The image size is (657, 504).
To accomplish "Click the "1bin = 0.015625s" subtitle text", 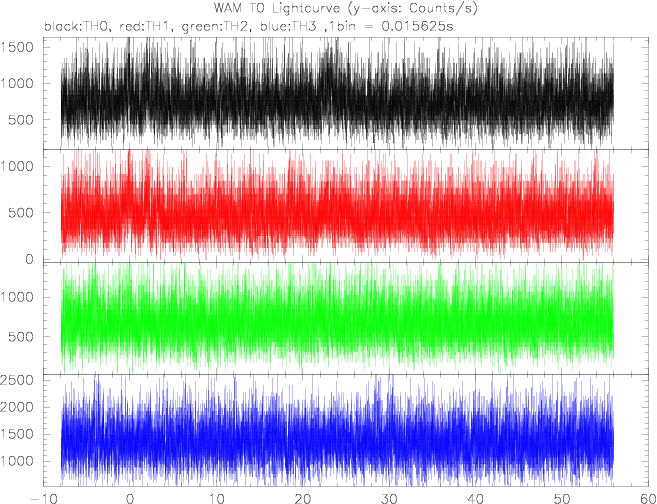I will tap(391, 26).
